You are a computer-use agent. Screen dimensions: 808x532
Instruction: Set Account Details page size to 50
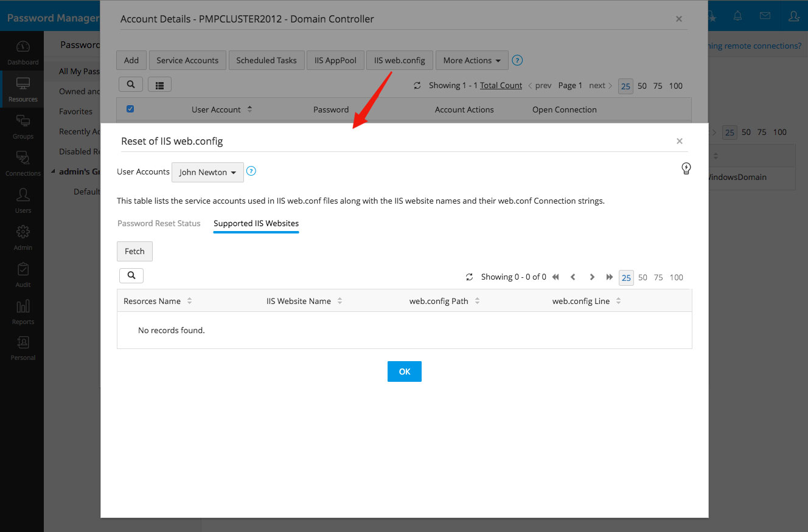tap(642, 86)
